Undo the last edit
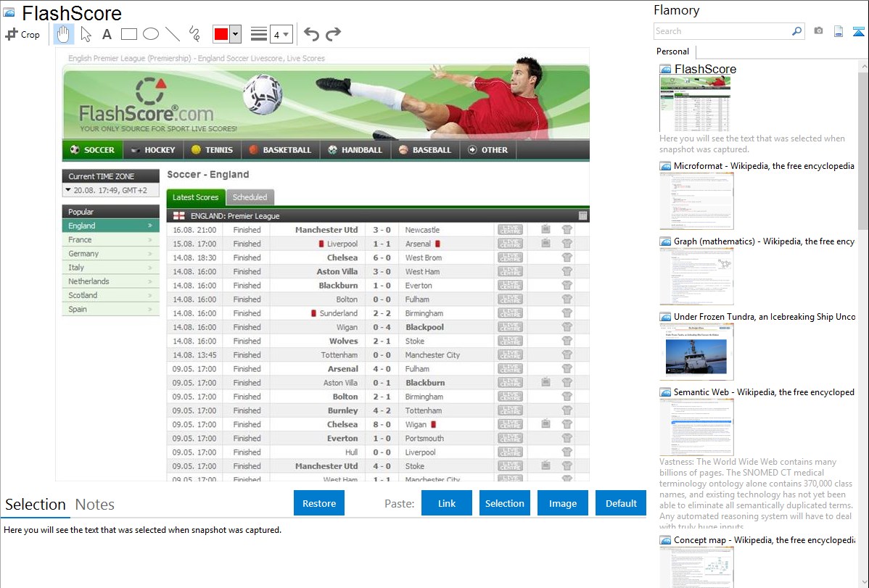 [x=311, y=34]
